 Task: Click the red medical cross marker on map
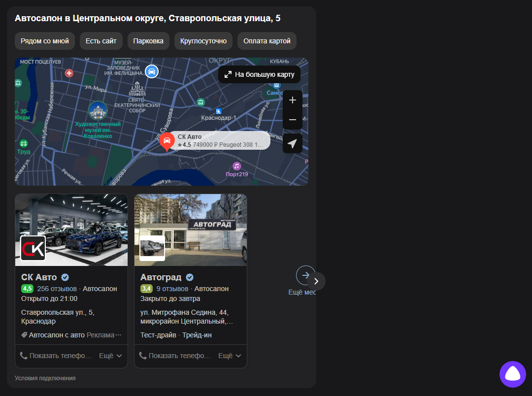pos(69,73)
